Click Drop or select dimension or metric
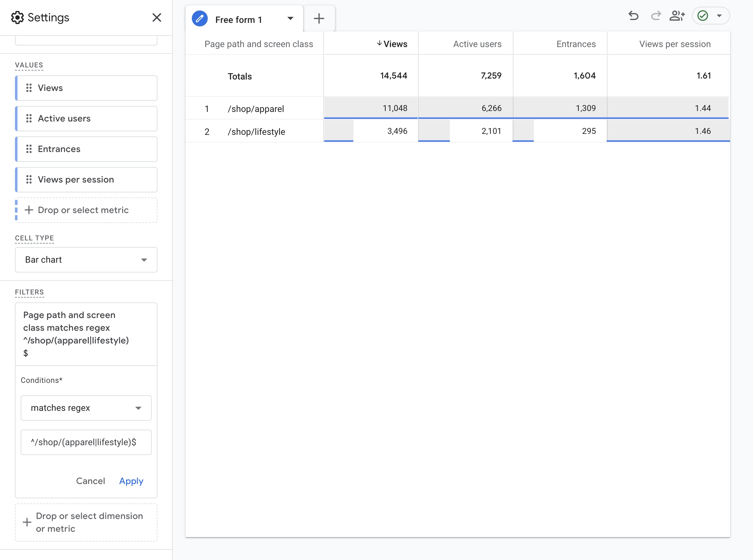This screenshot has height=560, width=753. click(86, 522)
